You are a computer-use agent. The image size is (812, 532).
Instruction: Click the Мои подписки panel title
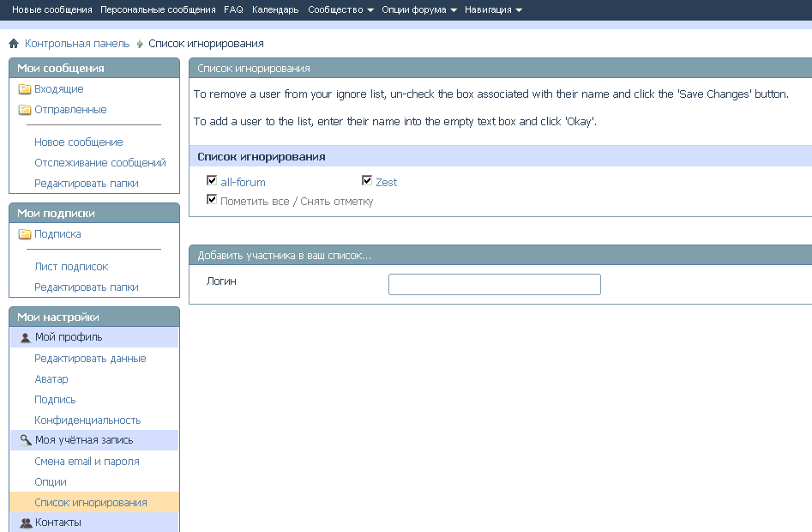coord(56,214)
